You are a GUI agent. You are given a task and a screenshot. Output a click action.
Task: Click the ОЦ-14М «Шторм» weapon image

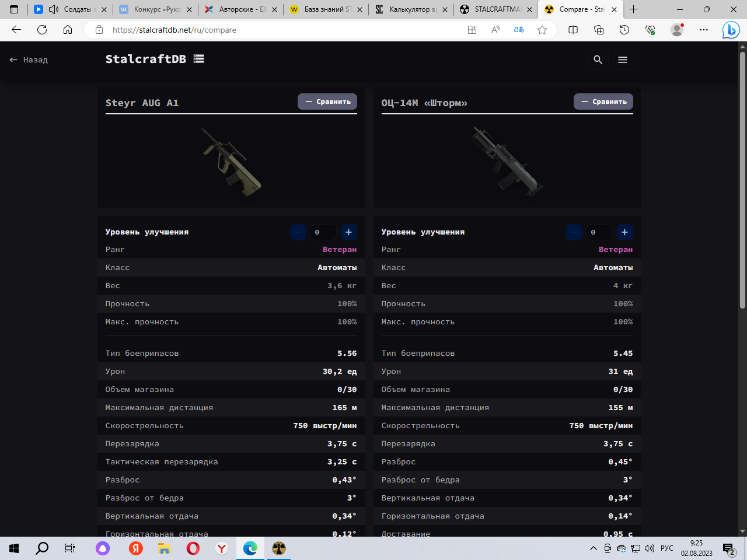pyautogui.click(x=507, y=162)
